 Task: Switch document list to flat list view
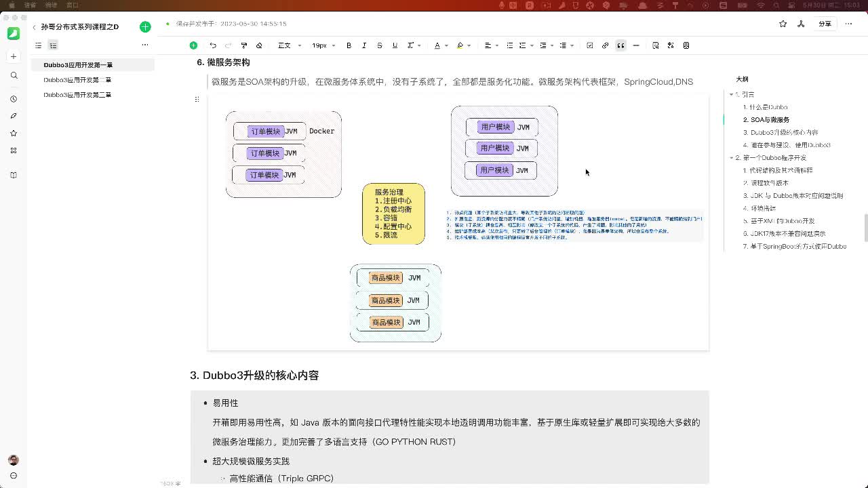coord(39,45)
